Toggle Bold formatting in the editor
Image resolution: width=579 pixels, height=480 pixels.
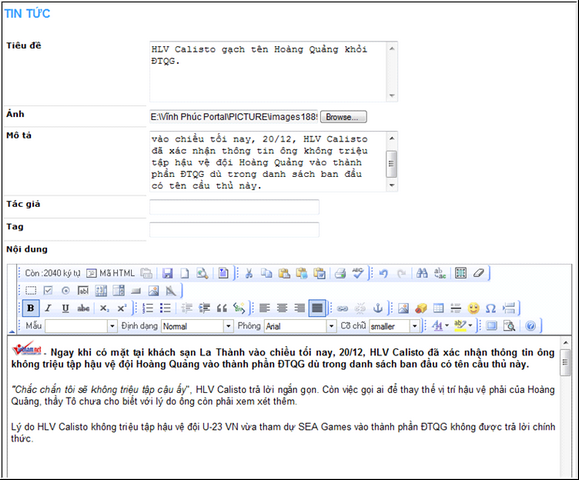(31, 308)
